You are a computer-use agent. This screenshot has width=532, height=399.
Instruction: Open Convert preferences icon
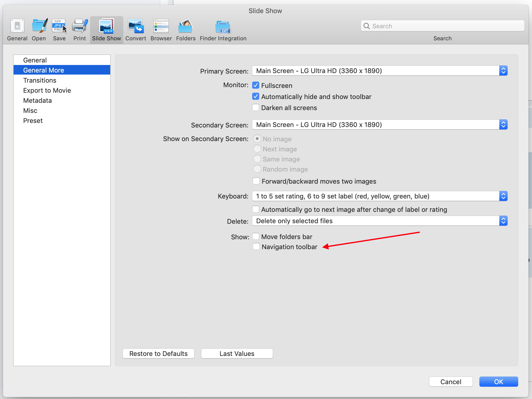[x=136, y=26]
